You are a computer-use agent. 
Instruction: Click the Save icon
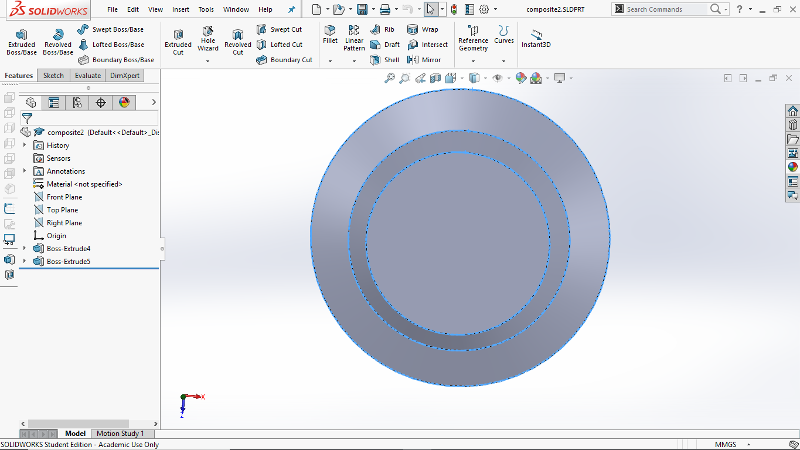point(362,9)
